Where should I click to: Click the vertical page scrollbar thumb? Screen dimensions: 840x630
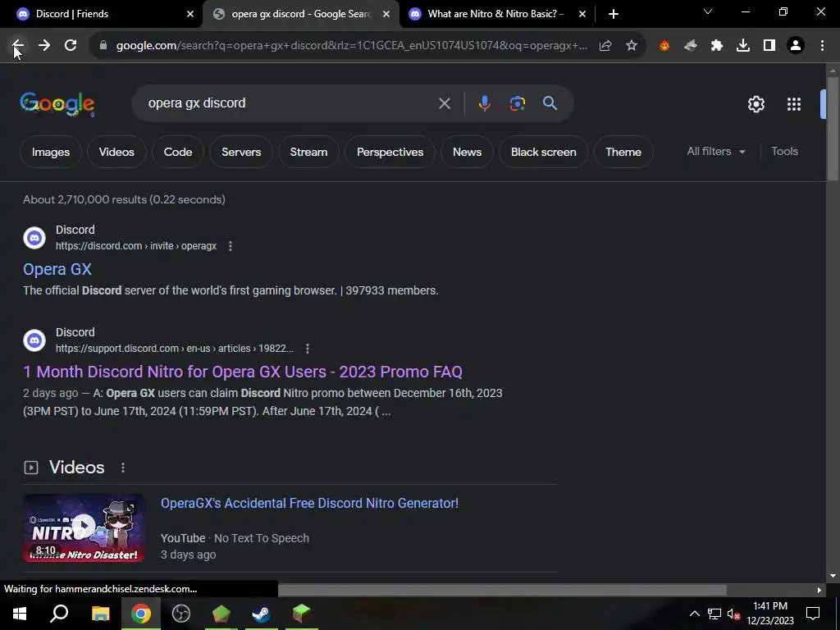tap(833, 129)
